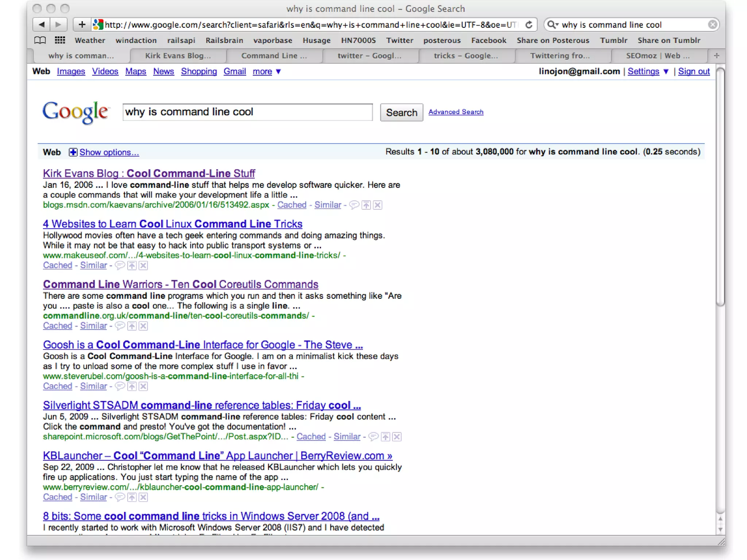Screen dimensions: 747x560
Task: Promote the Kirk Evans Blog result
Action: click(366, 205)
